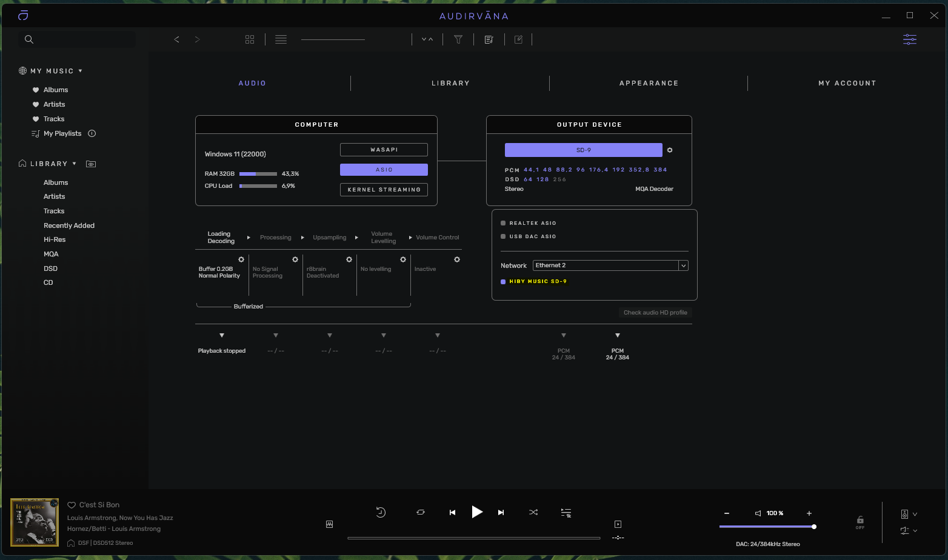Switch to list view icon
Screen dimensions: 948x560
(x=281, y=39)
